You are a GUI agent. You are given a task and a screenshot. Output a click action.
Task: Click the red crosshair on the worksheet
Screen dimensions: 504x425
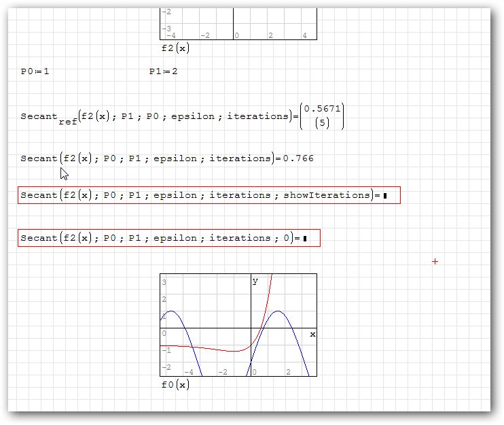click(x=435, y=261)
